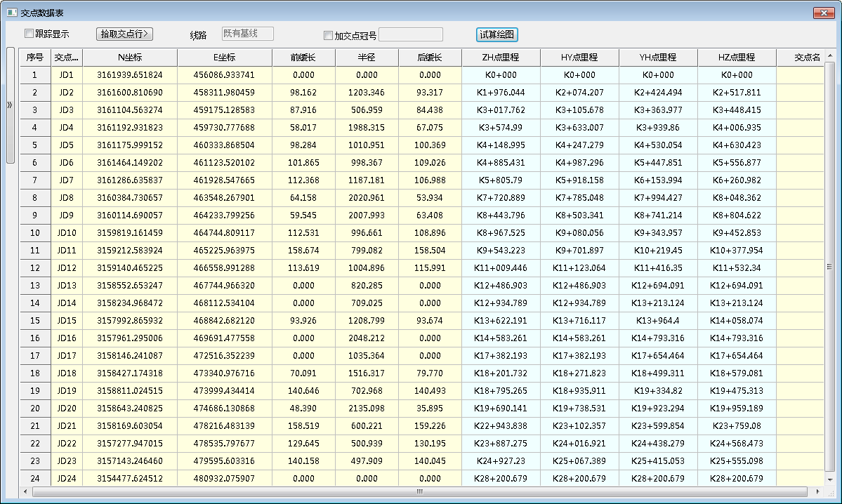Viewport: 842px width, 504px height.
Task: Click the horizontal scrollbar right arrow
Action: tap(819, 492)
